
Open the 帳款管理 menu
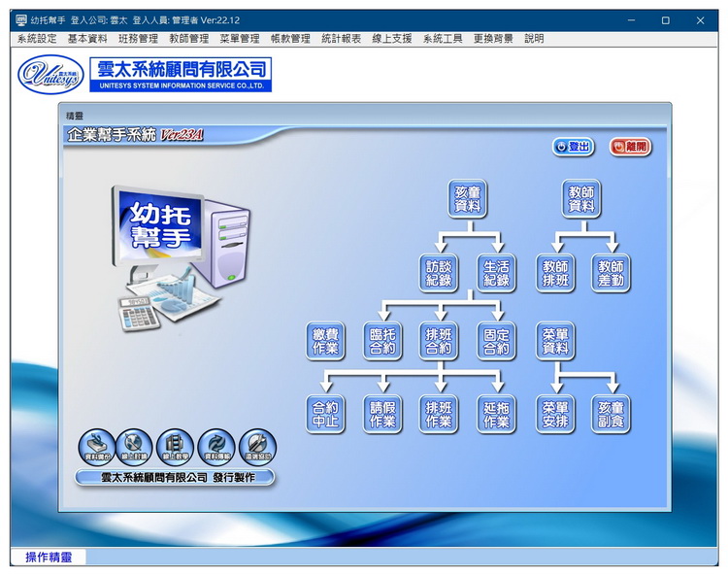click(290, 39)
